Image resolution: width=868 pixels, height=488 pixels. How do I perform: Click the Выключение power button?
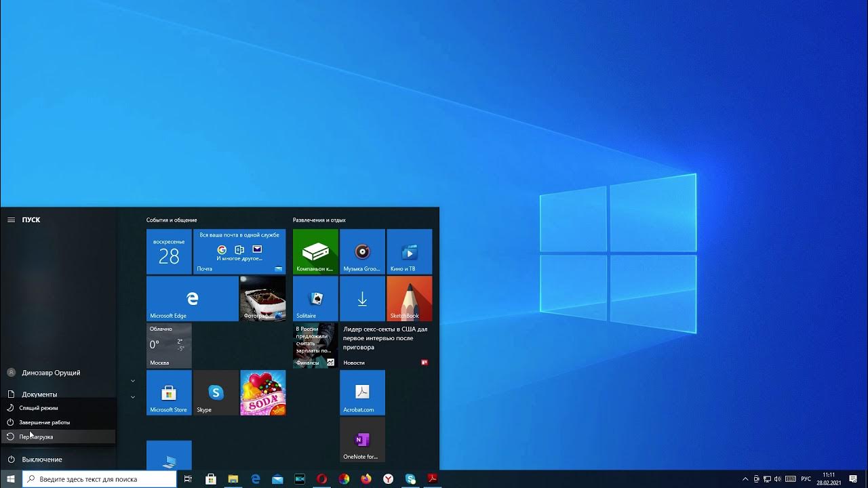click(x=58, y=460)
